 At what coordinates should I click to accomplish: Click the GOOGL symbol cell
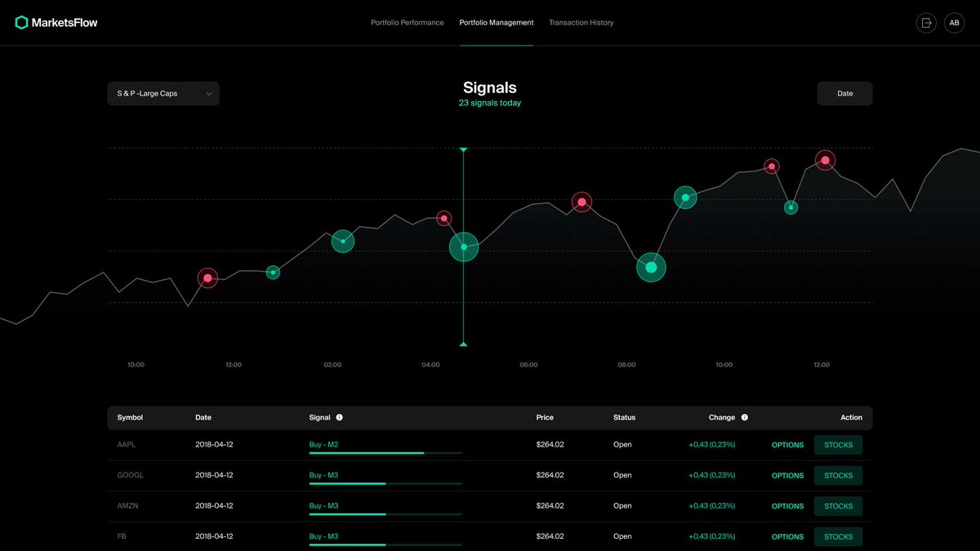point(130,475)
